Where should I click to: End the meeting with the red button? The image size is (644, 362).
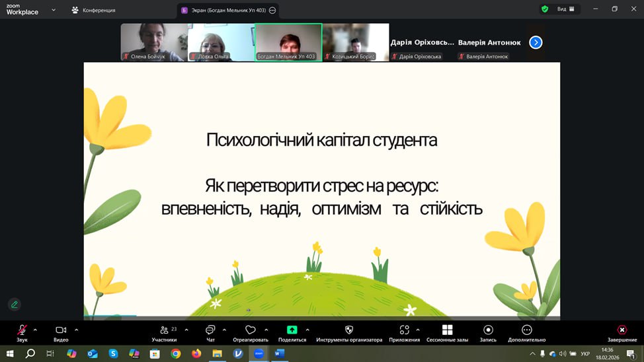[622, 330]
